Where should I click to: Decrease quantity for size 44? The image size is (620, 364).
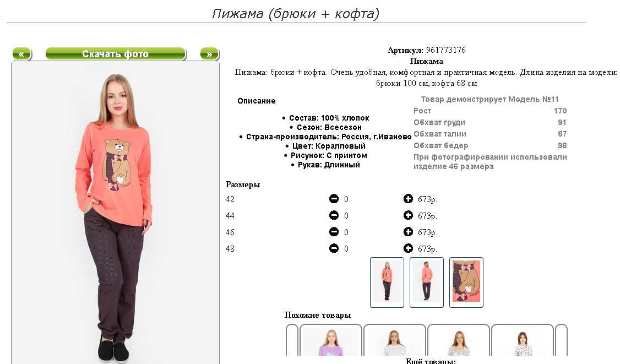334,215
